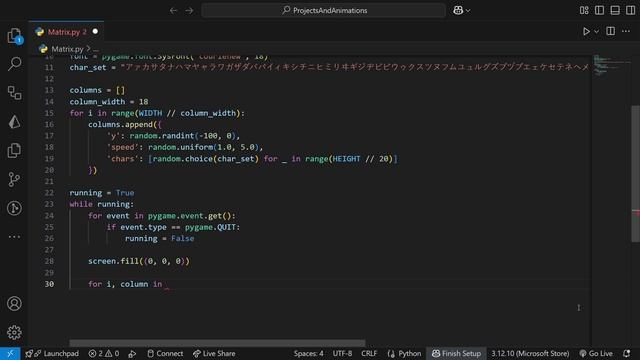Toggle the bottom panel
The height and width of the screenshot is (360, 640).
coord(615,11)
